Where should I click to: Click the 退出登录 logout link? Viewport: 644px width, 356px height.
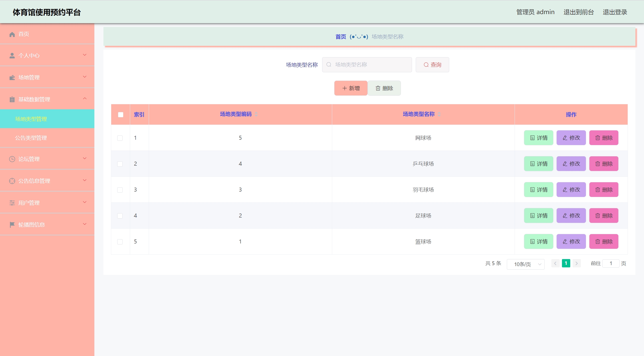pos(615,12)
